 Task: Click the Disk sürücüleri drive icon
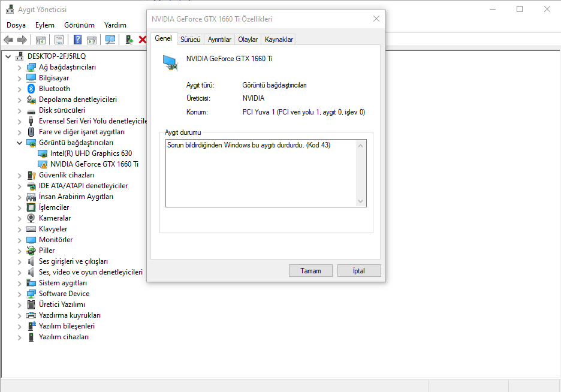(x=31, y=111)
